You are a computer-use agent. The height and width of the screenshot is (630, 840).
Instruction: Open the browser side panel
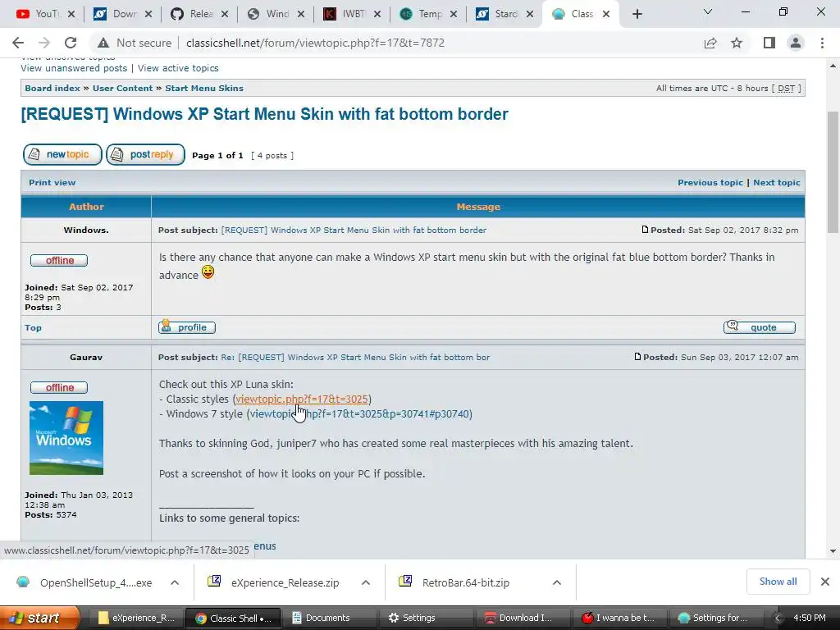click(x=769, y=43)
